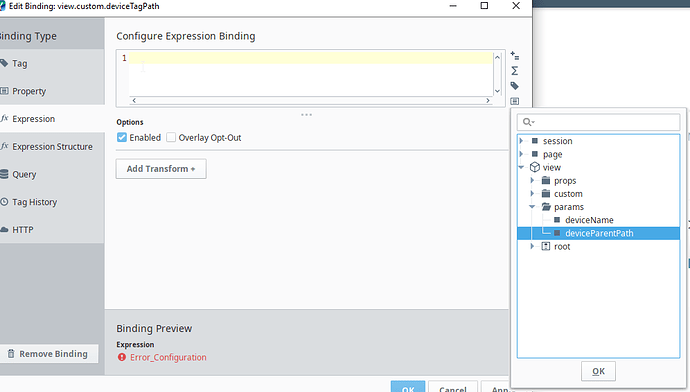Click the props folder icon
This screenshot has width=690, height=392.
click(546, 180)
